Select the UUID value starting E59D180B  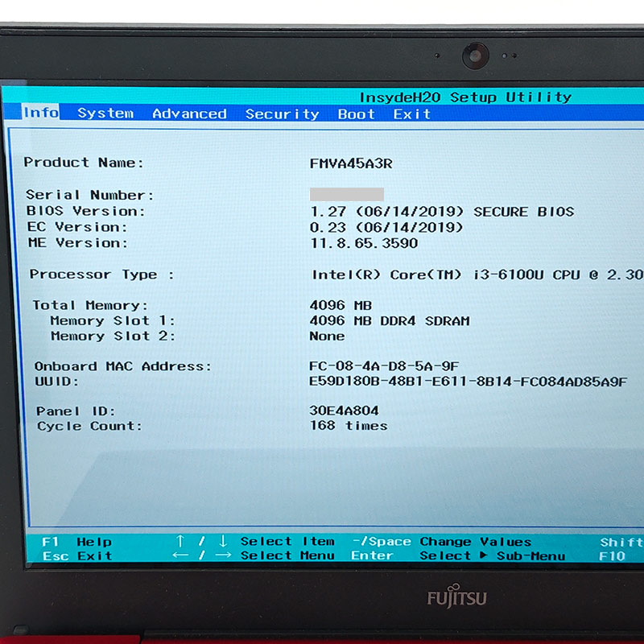tap(469, 382)
